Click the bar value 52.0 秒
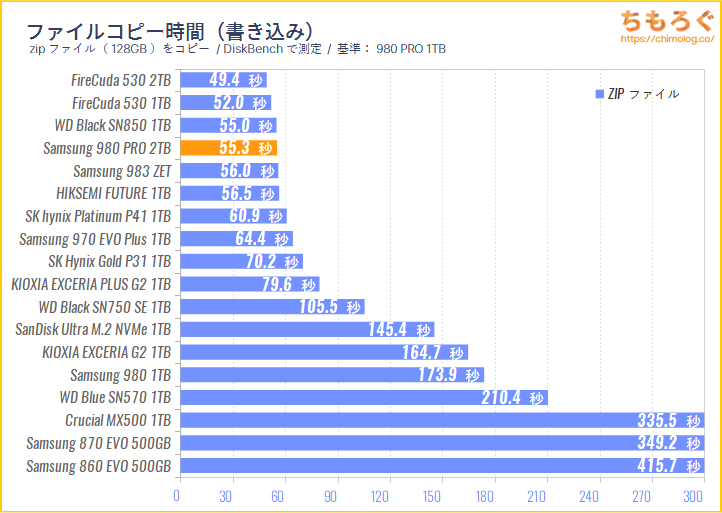This screenshot has width=722, height=513. click(240, 103)
